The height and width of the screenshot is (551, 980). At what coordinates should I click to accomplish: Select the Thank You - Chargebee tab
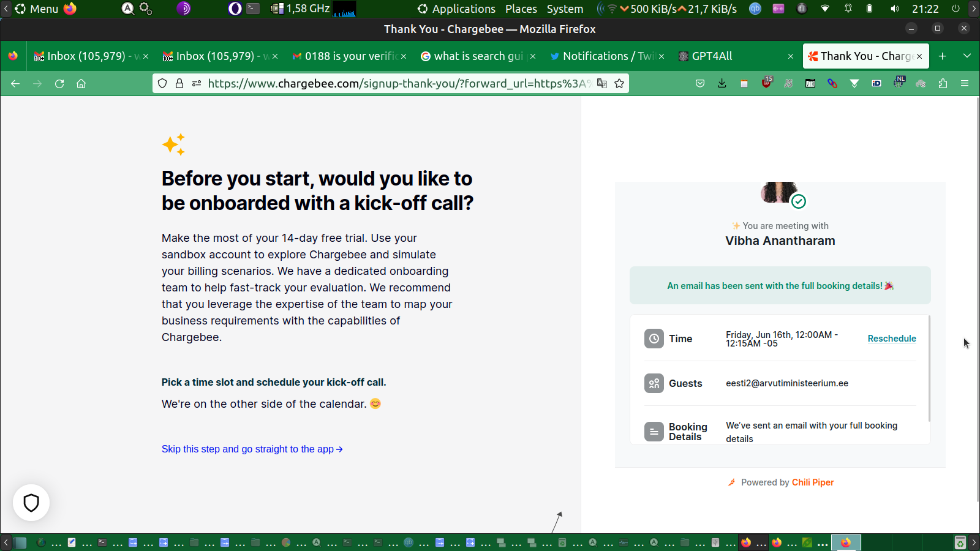[x=865, y=56]
